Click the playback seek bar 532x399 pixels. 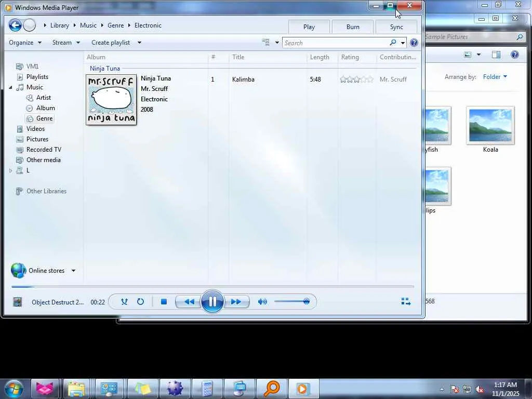tap(212, 287)
